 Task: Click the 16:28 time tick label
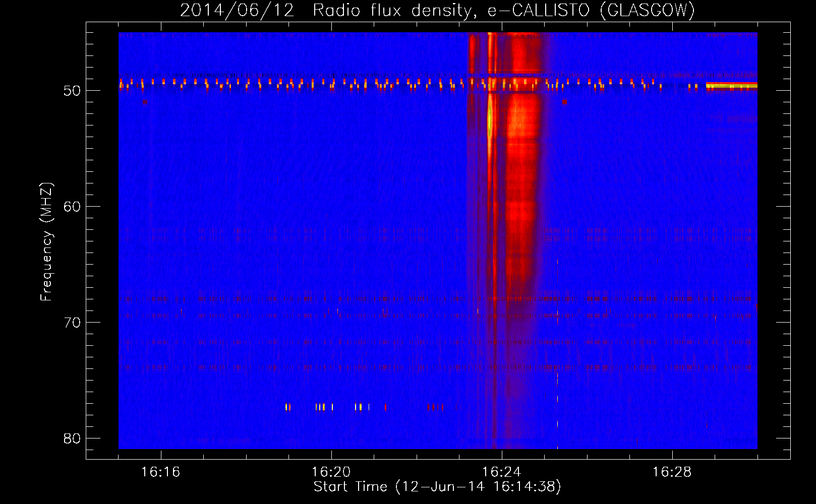672,472
